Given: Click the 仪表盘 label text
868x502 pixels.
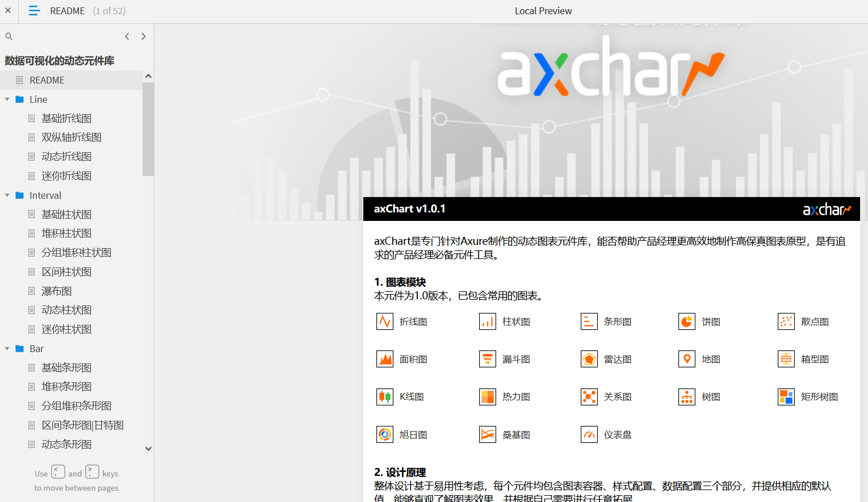Looking at the screenshot, I should [x=618, y=434].
